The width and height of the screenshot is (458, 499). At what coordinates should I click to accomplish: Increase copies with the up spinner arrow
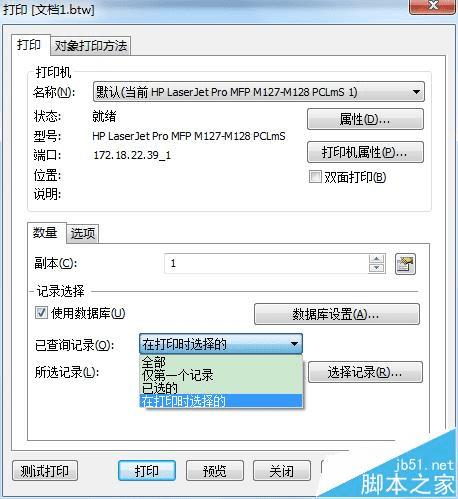[x=377, y=259]
